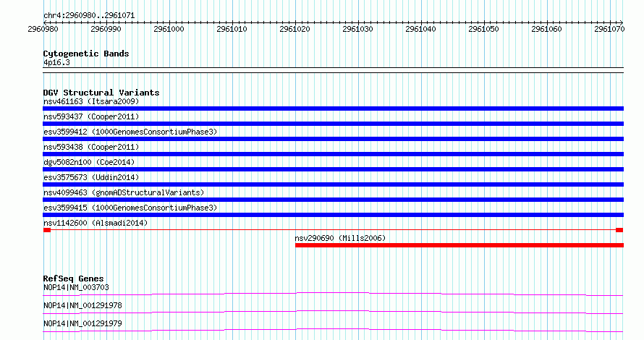Click the blue bar for nsv593437

click(333, 124)
